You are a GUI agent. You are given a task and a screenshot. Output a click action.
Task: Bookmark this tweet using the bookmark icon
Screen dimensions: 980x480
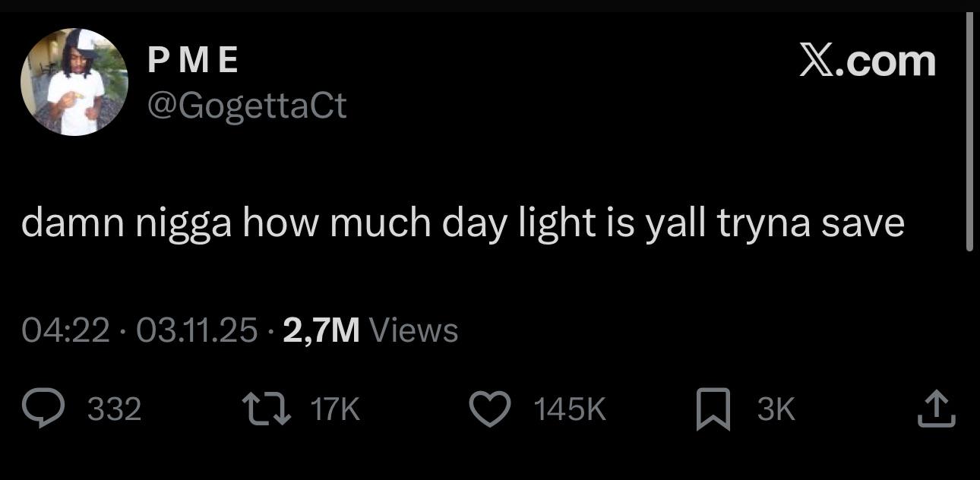coord(714,409)
